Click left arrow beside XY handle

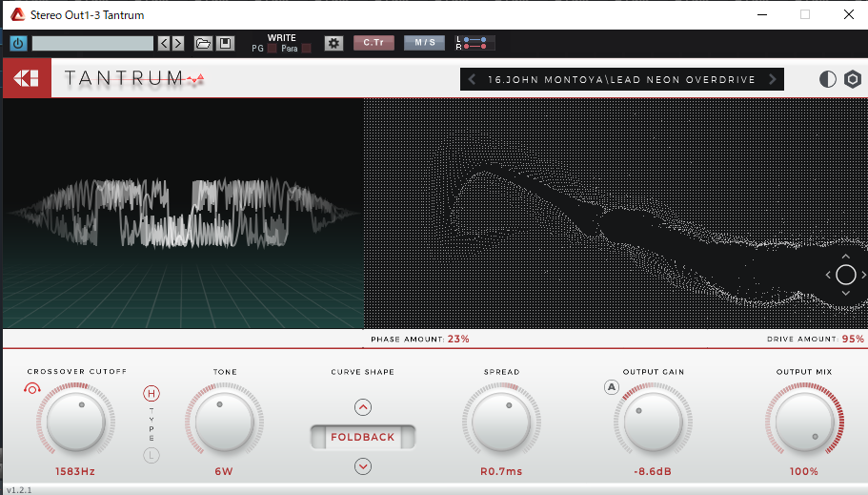click(828, 275)
